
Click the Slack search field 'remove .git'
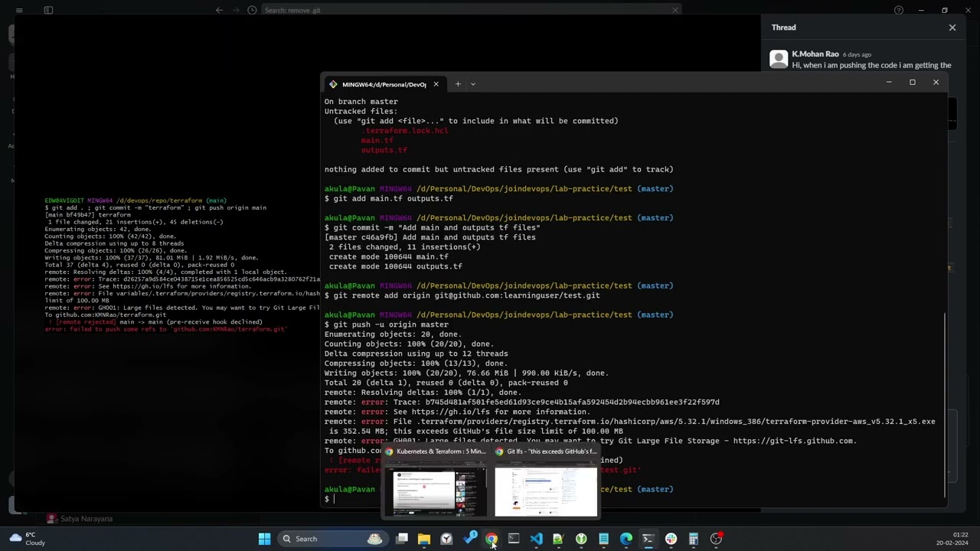click(x=470, y=10)
